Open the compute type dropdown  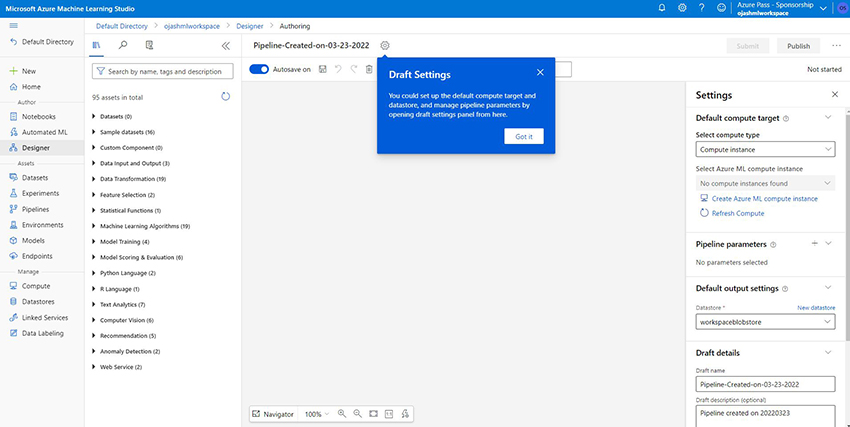pyautogui.click(x=766, y=149)
